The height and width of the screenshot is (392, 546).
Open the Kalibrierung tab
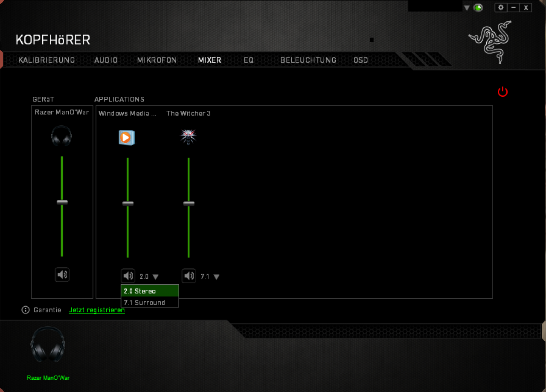[46, 60]
